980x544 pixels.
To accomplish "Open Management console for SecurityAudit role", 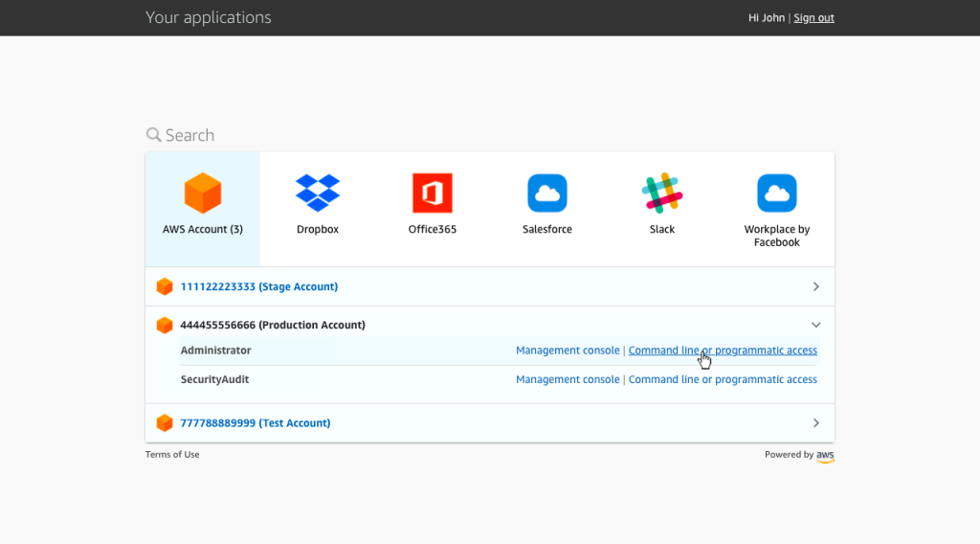I will point(568,379).
